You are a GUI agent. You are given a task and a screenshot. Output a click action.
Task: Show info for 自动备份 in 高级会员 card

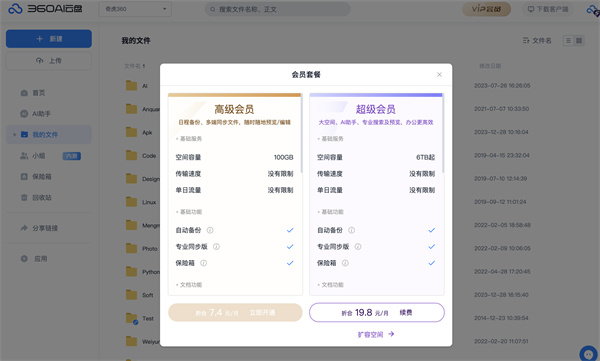click(x=210, y=230)
